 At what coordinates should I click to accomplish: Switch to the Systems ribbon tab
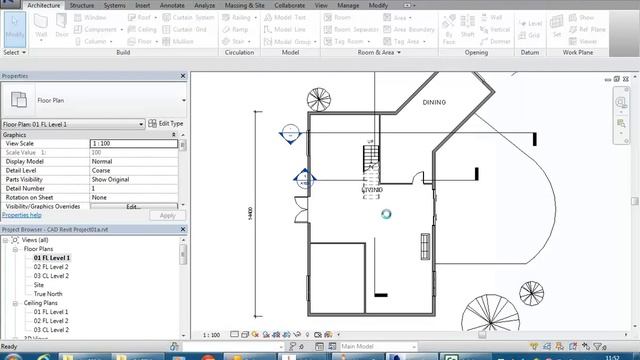[x=115, y=5]
